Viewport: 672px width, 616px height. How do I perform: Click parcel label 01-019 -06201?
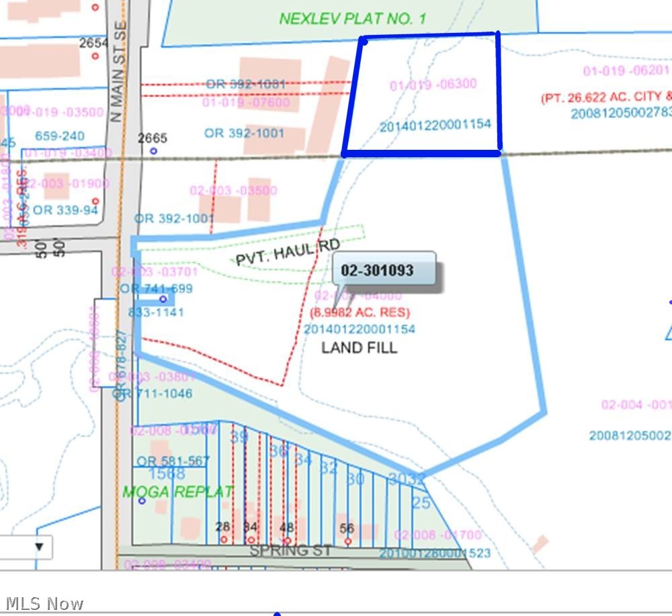click(x=626, y=71)
